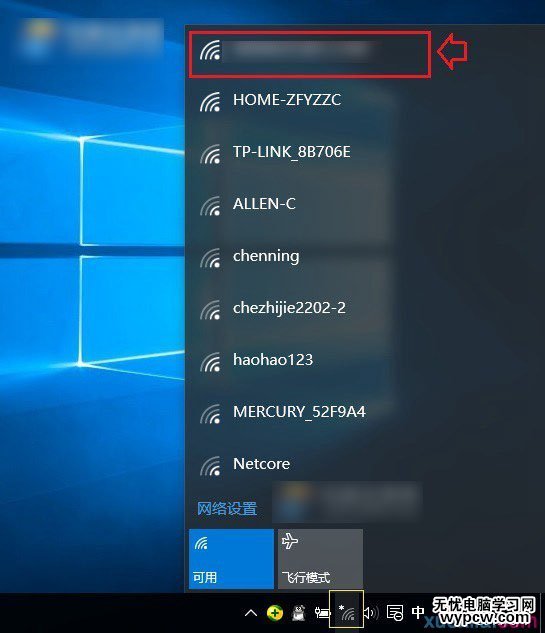Screen dimensions: 545x633
Task: Open the QQ penguin tray icon
Action: coord(299,613)
